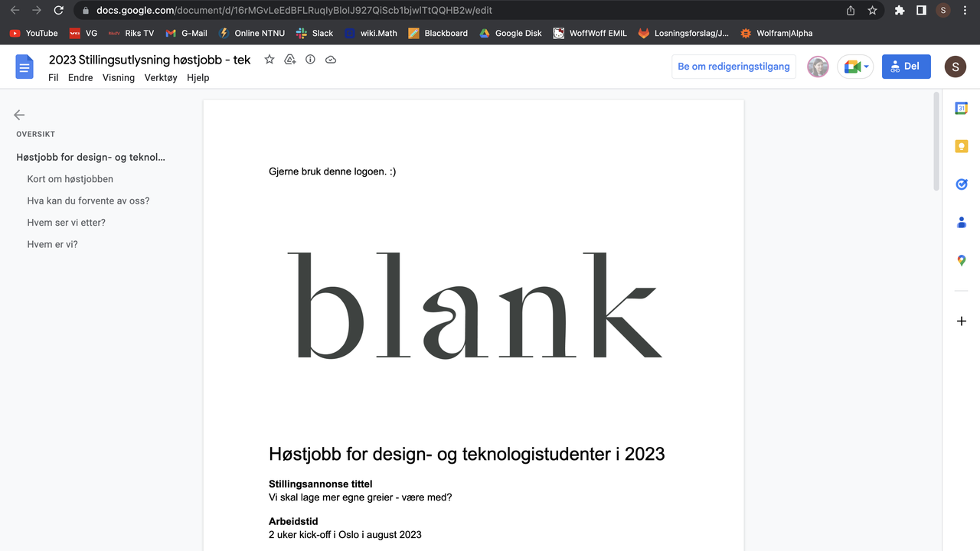Viewport: 980px width, 551px height.
Task: Bookmark this page with the star icon
Action: tap(872, 11)
